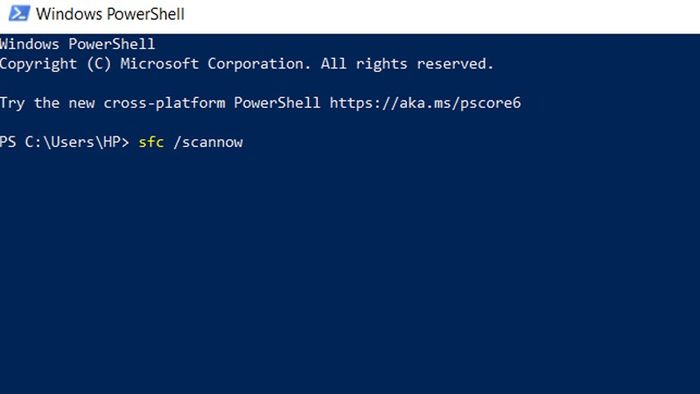Image resolution: width=700 pixels, height=394 pixels.
Task: Open the https://aka.ms/pscore6 link
Action: click(x=425, y=103)
